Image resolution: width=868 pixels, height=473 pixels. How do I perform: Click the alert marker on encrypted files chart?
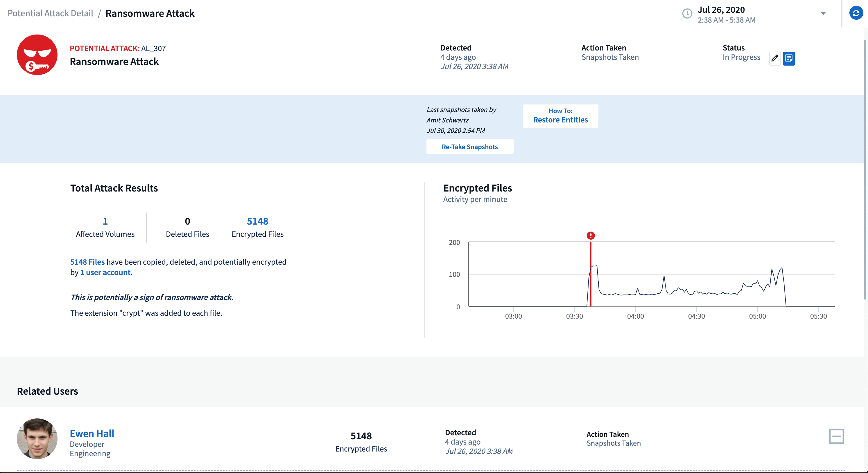point(591,236)
